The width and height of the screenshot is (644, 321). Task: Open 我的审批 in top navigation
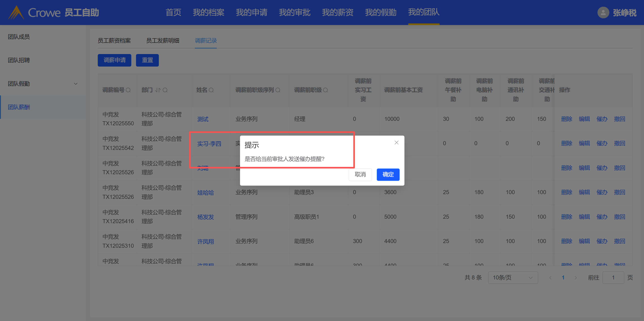click(x=295, y=13)
